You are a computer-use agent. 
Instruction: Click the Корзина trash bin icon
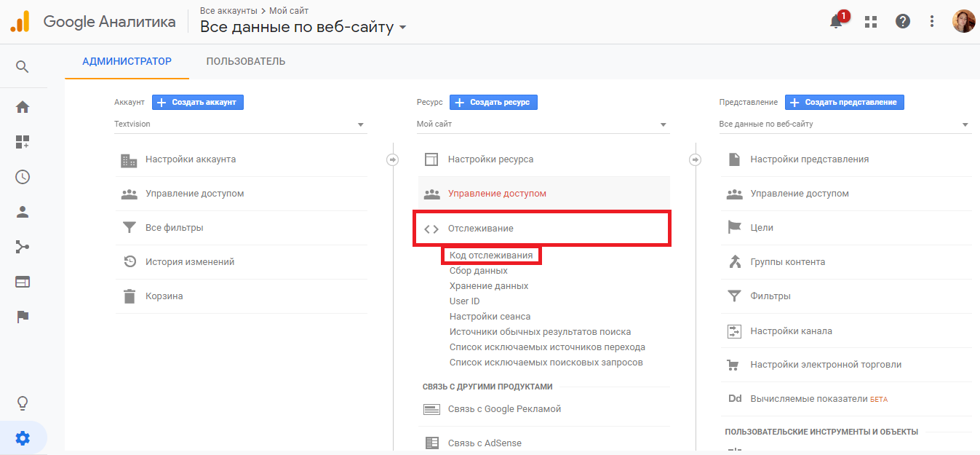coord(129,296)
